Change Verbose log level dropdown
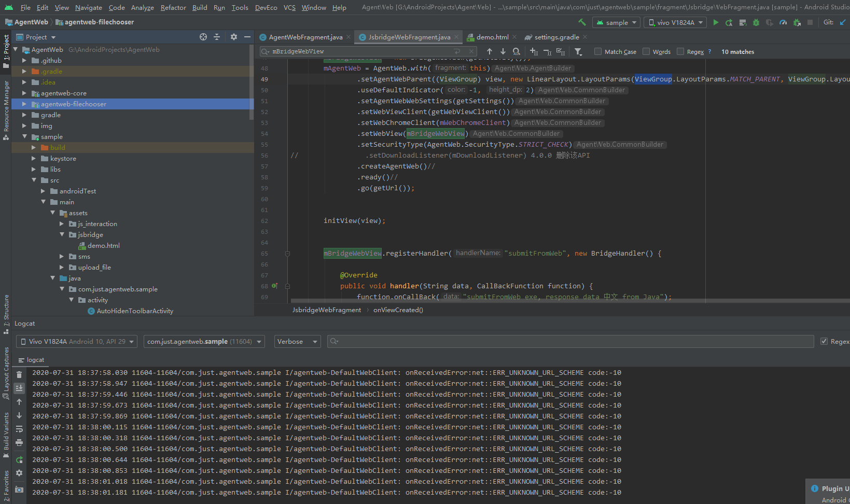Screen dimensions: 850x504 pos(297,341)
